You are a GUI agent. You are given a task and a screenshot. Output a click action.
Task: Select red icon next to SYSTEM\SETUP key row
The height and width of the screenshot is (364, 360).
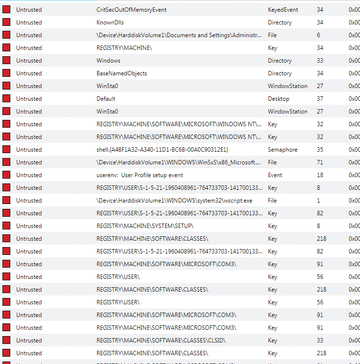[6, 226]
